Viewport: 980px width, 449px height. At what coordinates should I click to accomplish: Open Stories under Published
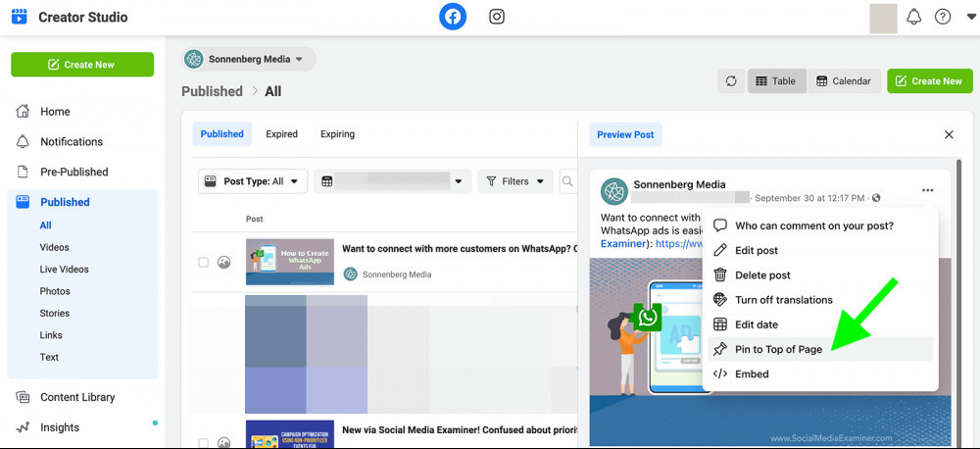click(x=54, y=313)
